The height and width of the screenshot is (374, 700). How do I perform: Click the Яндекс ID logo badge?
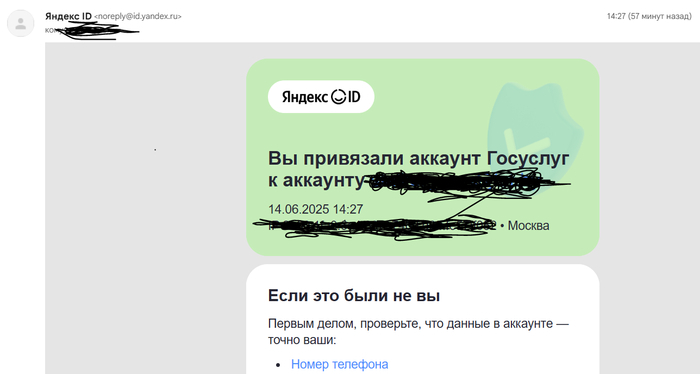click(321, 96)
